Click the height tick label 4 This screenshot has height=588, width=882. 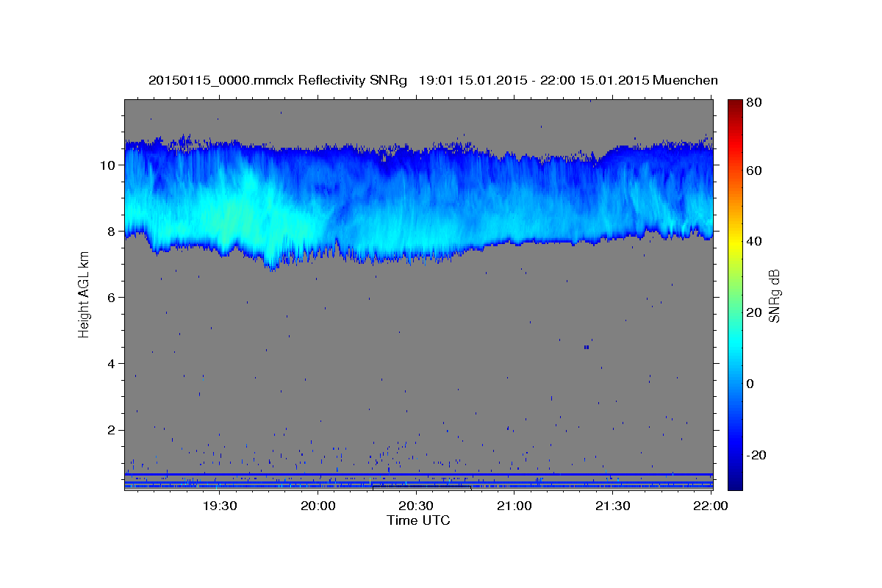coord(112,363)
